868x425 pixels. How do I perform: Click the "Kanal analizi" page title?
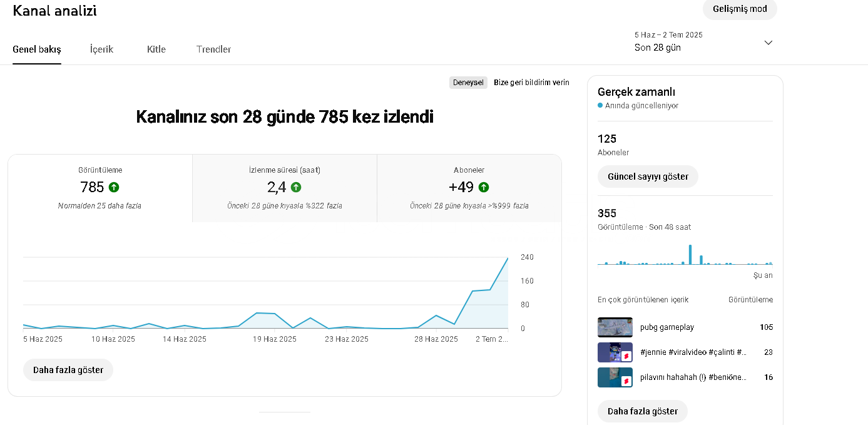click(x=54, y=11)
